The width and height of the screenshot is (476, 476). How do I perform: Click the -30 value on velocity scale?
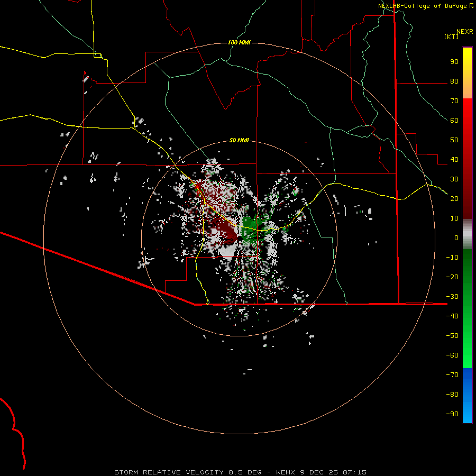[x=452, y=297]
